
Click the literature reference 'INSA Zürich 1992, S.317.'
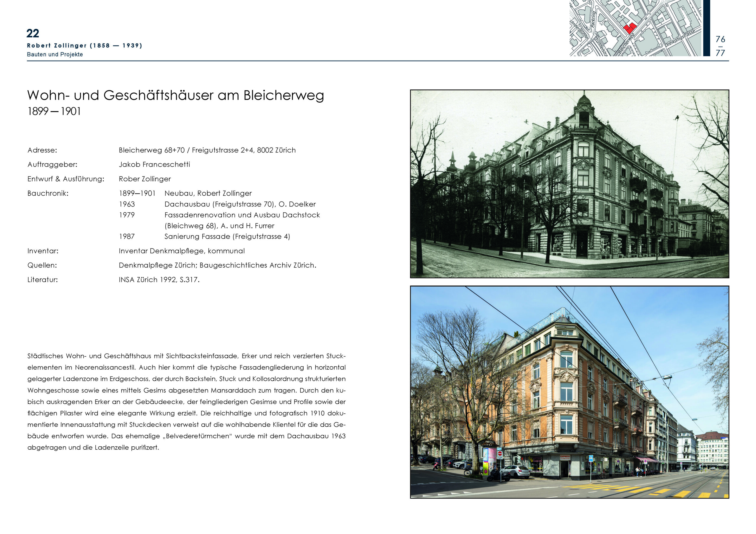click(159, 279)
